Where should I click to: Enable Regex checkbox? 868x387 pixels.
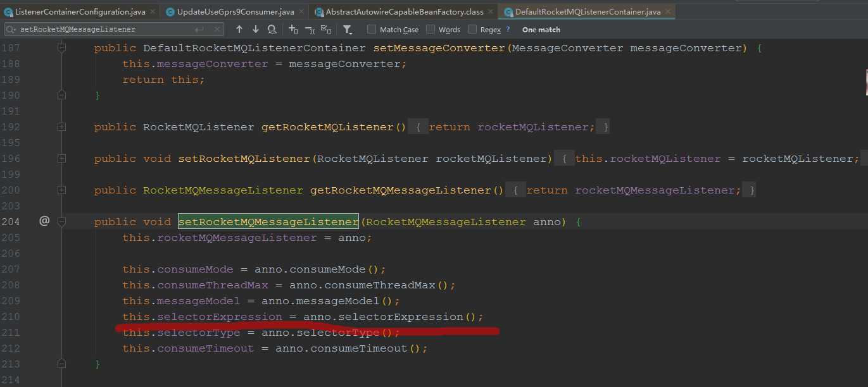[472, 29]
